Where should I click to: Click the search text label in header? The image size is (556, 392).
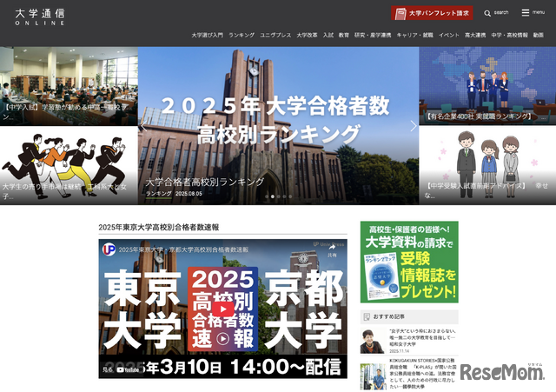pyautogui.click(x=501, y=12)
